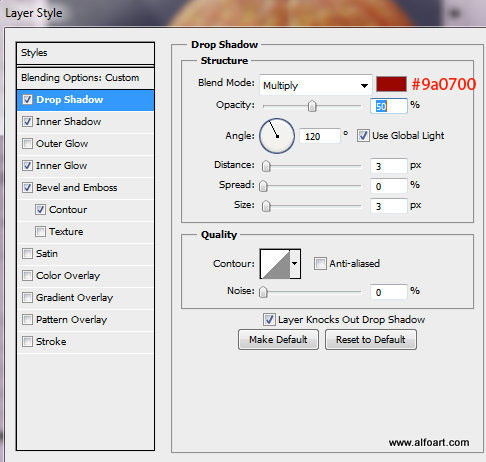This screenshot has width=486, height=462.
Task: Enable the Gradient Overlay checkbox
Action: pos(27,298)
